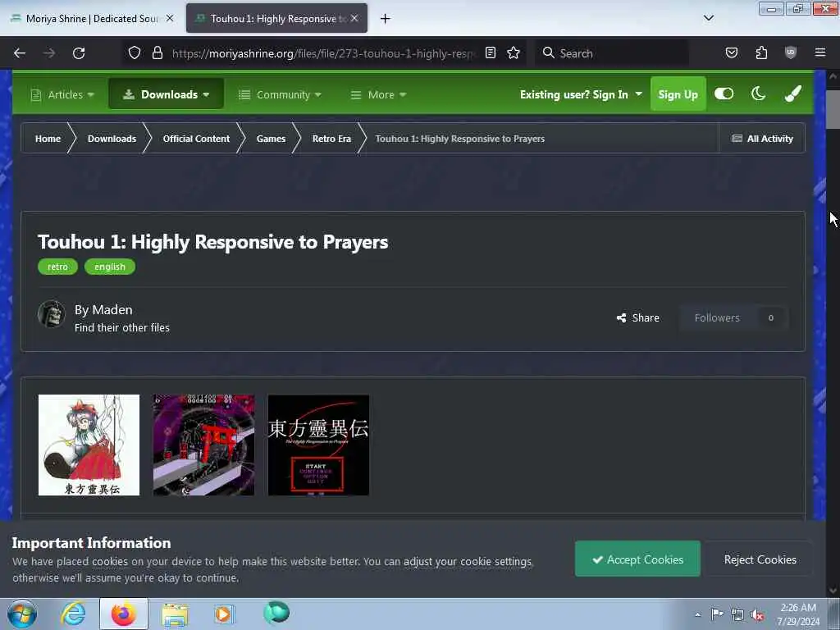Click the uBlock shield extension icon
This screenshot has height=630, width=840.
point(790,52)
